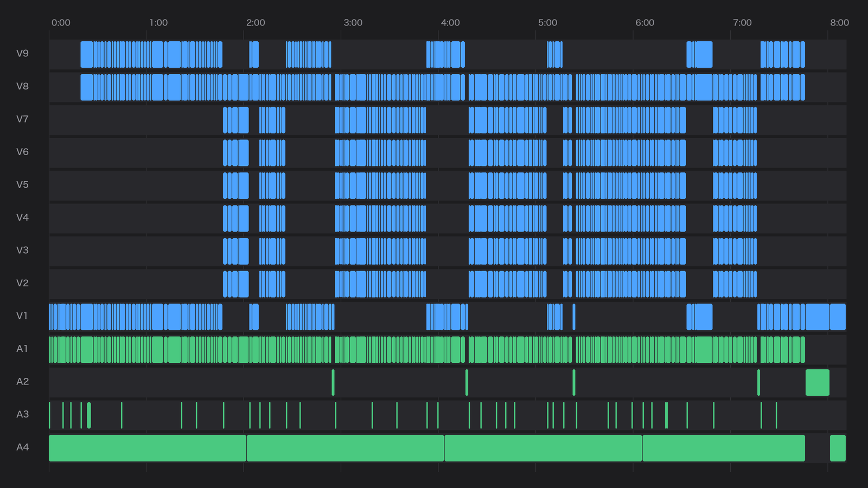Select the final wide clip on track V1
Viewport: 868px width, 488px height.
coord(838,317)
